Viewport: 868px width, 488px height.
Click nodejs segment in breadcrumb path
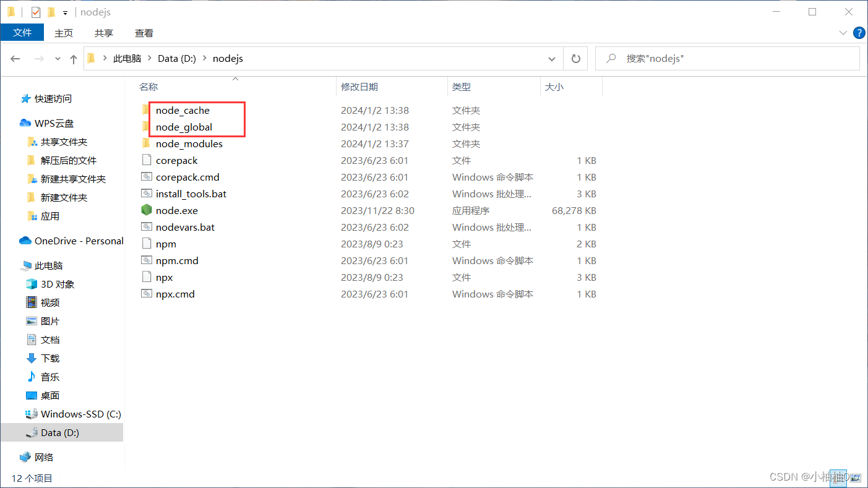point(228,59)
